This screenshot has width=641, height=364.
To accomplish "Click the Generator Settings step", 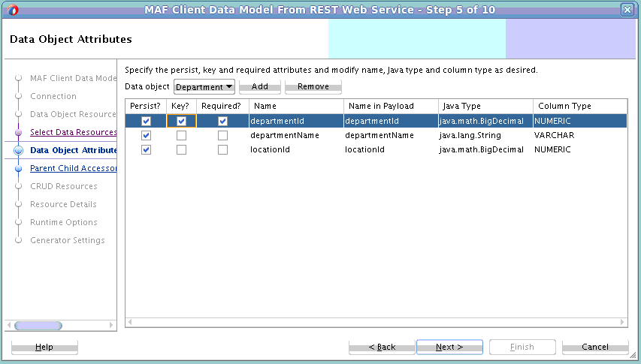I will tap(68, 240).
